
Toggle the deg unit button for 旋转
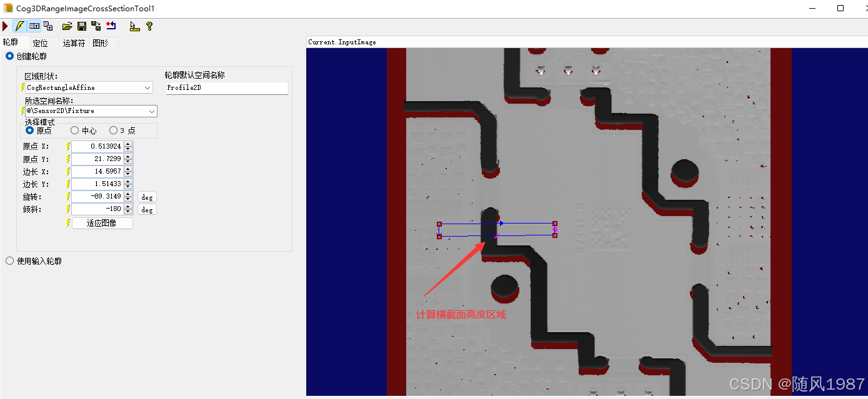coord(147,197)
